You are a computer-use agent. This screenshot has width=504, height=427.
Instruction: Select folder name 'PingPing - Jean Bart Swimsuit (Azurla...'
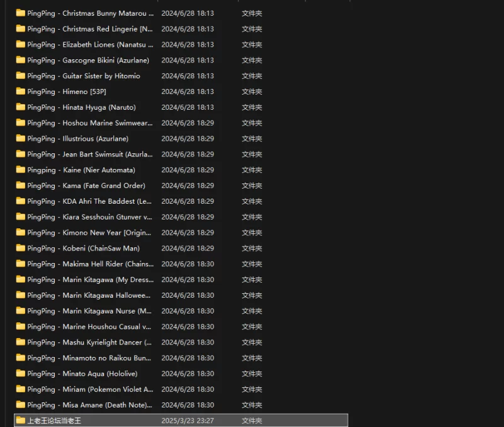pos(90,155)
